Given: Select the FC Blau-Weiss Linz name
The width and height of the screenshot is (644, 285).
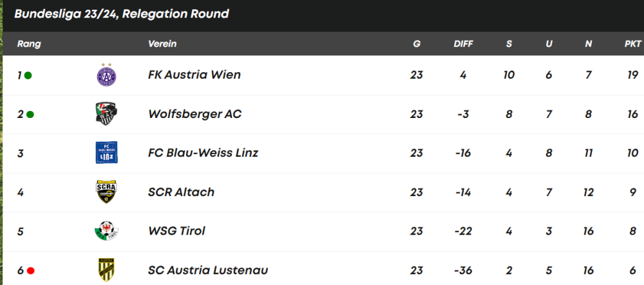Looking at the screenshot, I should coord(203,153).
